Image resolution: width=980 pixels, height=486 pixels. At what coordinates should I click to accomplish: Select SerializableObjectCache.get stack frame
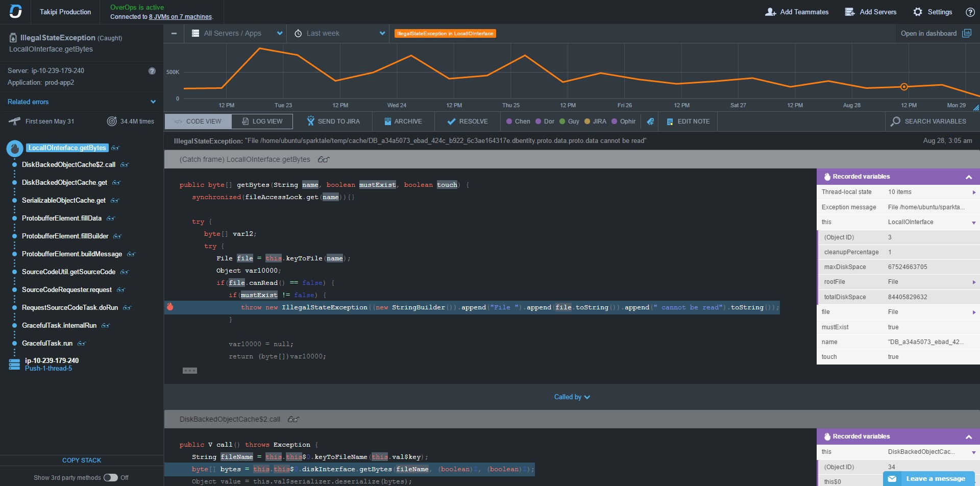64,201
